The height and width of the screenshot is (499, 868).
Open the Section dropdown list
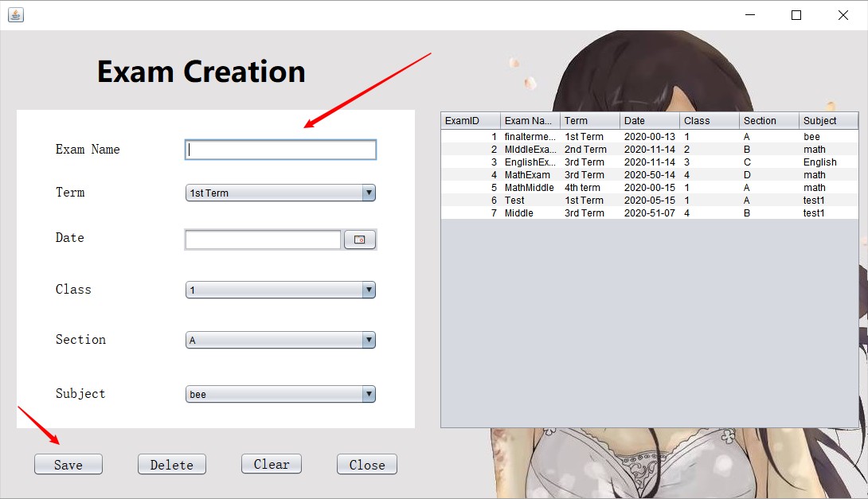280,341
